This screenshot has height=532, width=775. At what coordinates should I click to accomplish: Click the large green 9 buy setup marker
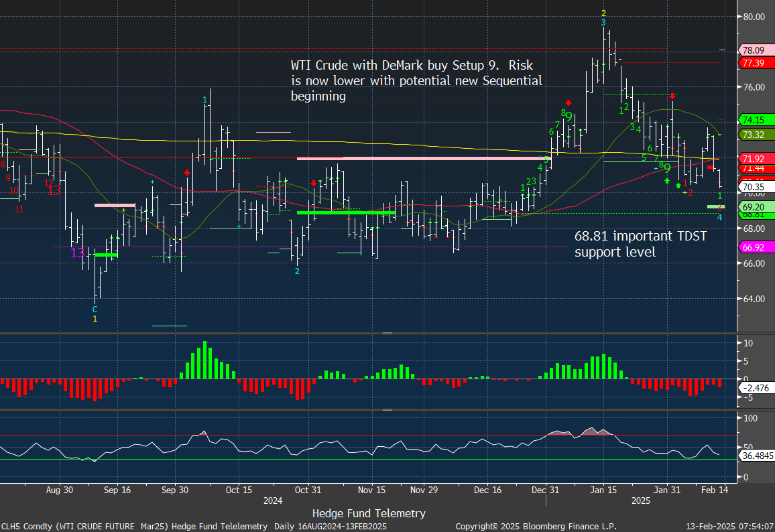[667, 169]
